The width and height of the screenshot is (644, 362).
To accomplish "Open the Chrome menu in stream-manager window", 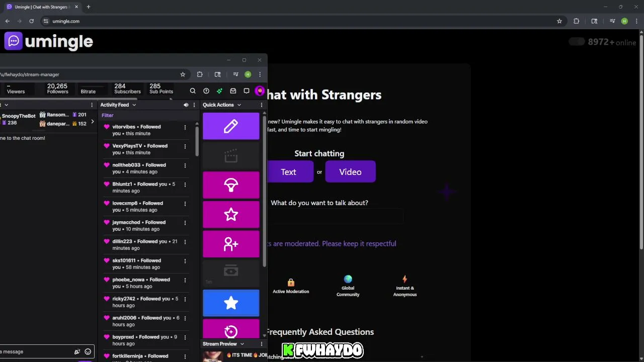I will click(x=260, y=74).
